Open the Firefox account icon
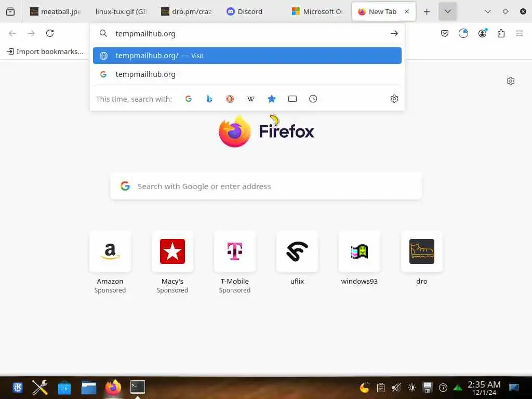This screenshot has height=399, width=532. coord(482,33)
